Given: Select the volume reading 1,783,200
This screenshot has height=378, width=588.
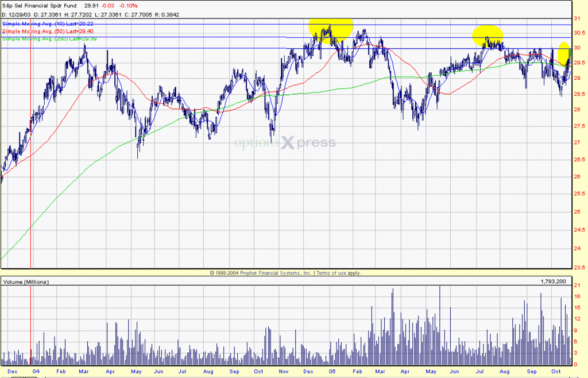Looking at the screenshot, I should point(553,281).
